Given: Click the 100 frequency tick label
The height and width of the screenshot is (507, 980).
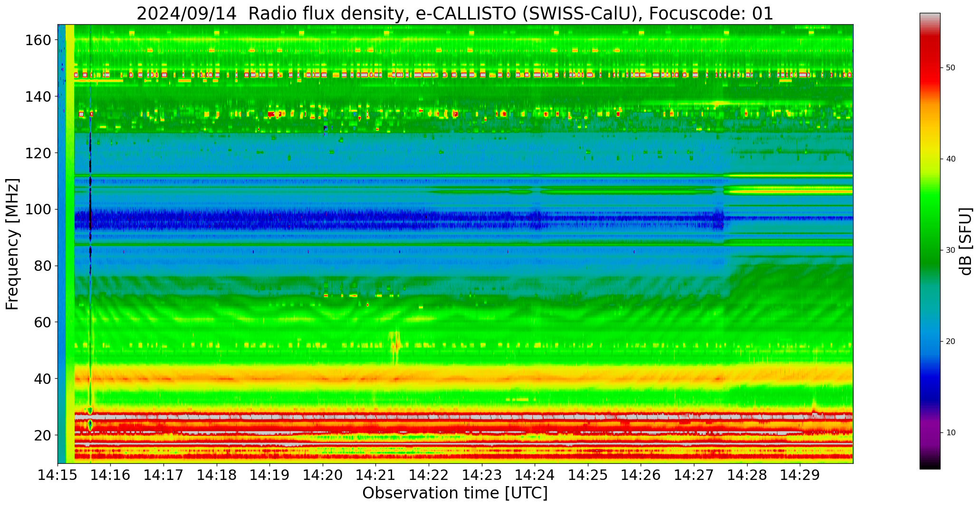Looking at the screenshot, I should pyautogui.click(x=38, y=210).
